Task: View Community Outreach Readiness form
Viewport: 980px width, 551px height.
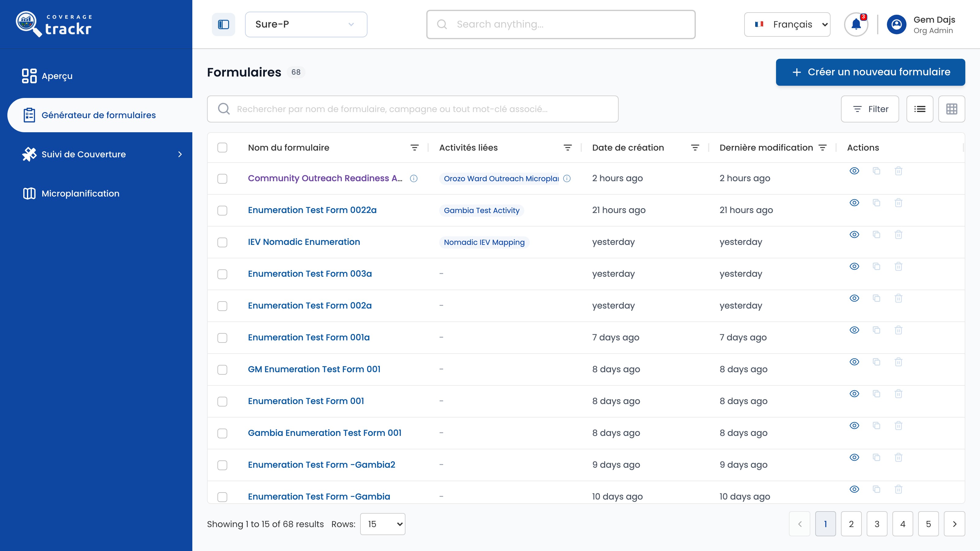Action: click(854, 171)
